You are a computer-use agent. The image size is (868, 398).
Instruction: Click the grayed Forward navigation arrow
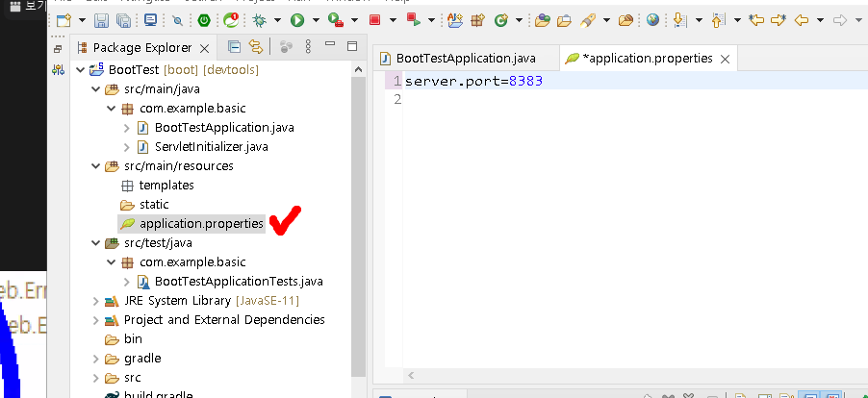tap(840, 20)
